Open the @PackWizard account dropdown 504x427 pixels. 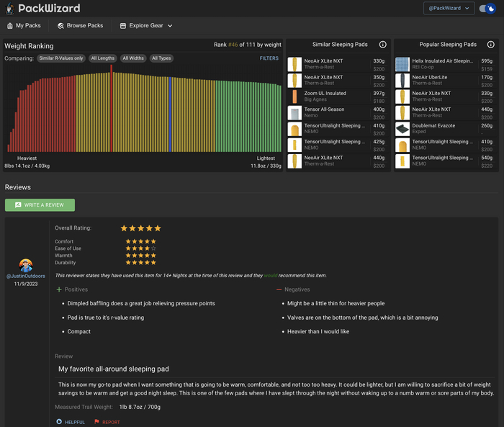click(449, 9)
